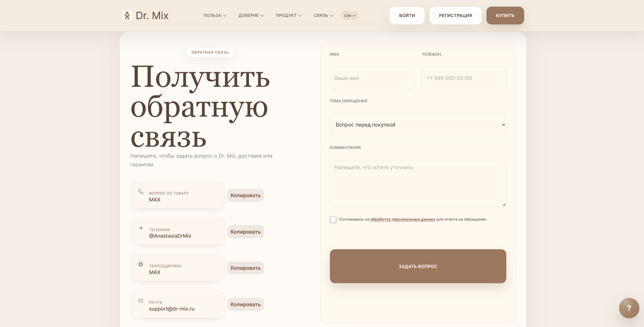Copy the Техподдержка MAX contact
Viewport: 644px width, 327px height.
(x=245, y=268)
